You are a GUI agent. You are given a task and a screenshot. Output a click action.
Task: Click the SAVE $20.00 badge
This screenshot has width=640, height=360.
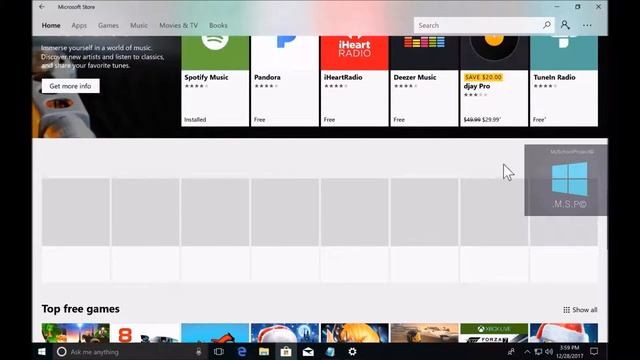483,77
